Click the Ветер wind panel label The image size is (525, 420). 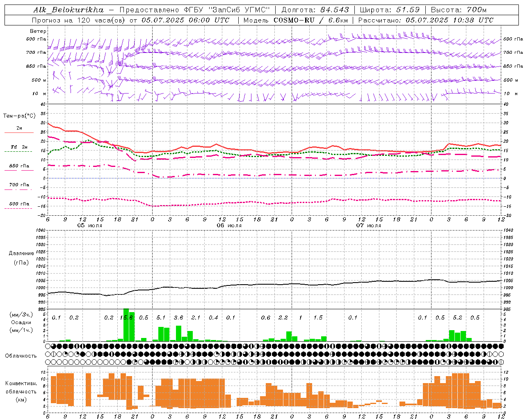(x=38, y=31)
